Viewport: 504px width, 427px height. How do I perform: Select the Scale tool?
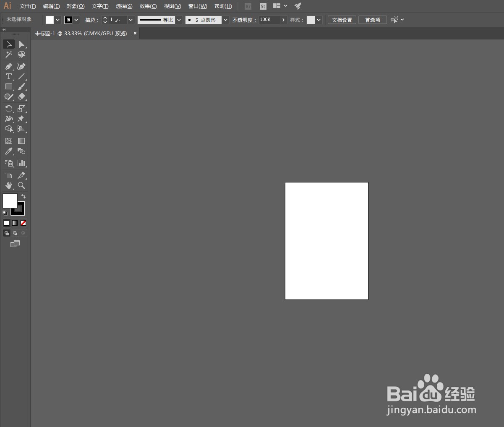click(21, 109)
